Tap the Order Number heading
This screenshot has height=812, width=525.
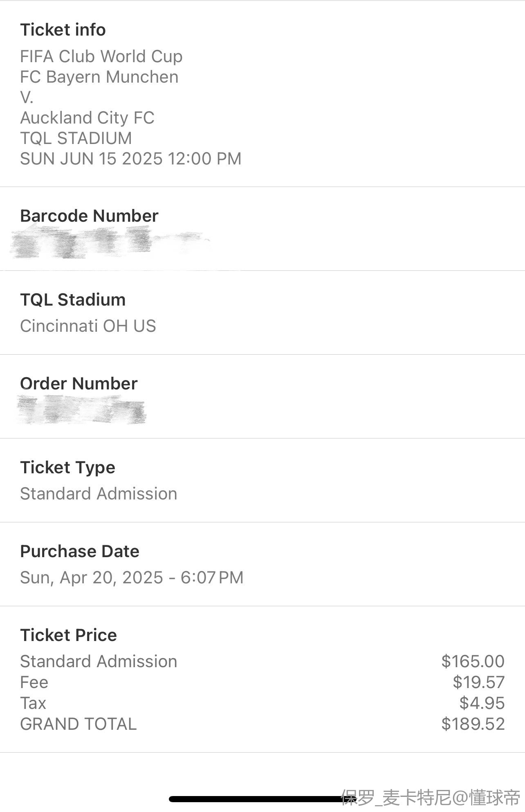click(x=79, y=384)
